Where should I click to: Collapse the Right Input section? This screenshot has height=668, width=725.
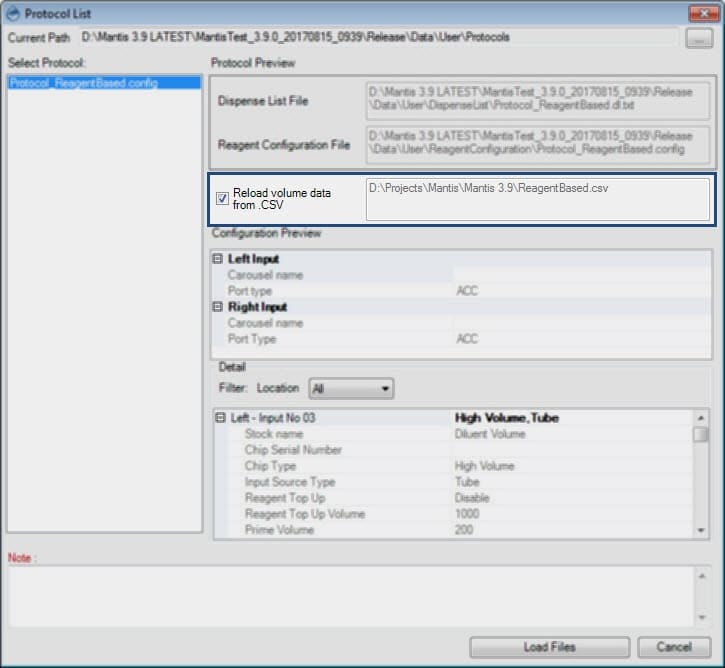219,307
